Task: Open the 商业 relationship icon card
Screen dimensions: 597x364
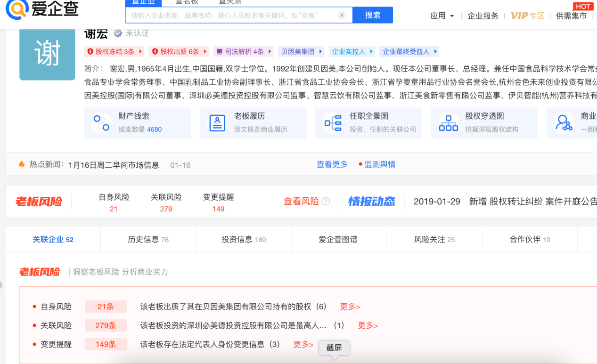Action: click(564, 123)
